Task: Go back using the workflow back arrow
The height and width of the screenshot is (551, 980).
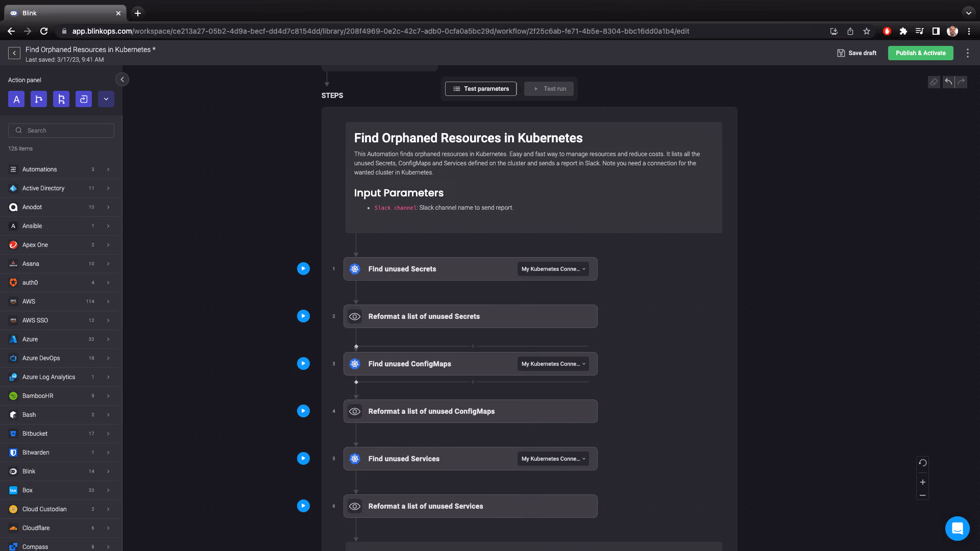Action: coord(14,53)
